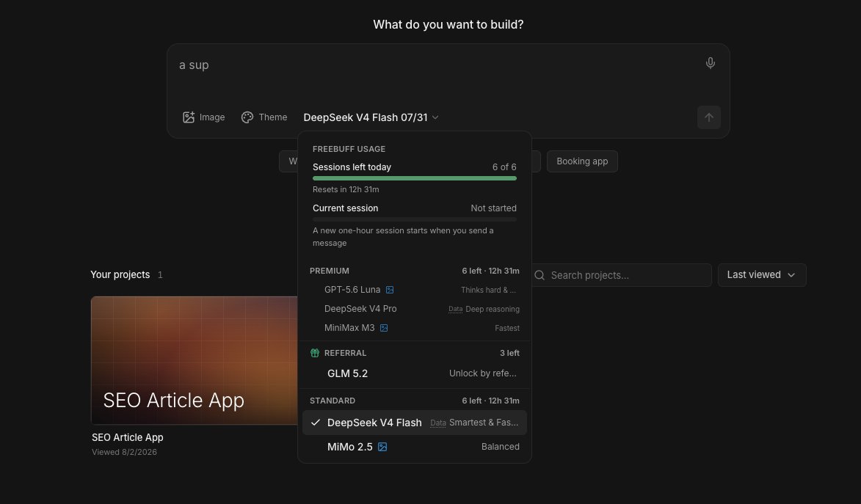
Task: Open the Last viewed sort dropdown
Action: [762, 275]
